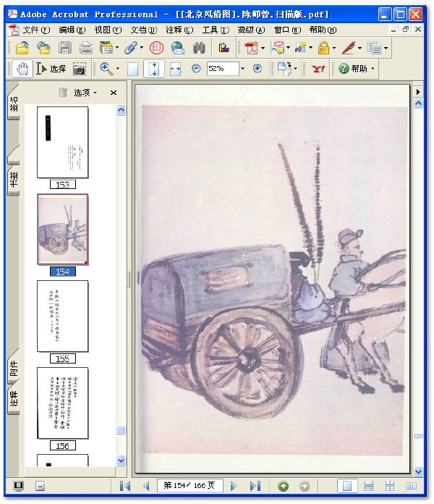Image resolution: width=434 pixels, height=504 pixels.
Task: Select page 156 thumbnail
Action: (63, 403)
